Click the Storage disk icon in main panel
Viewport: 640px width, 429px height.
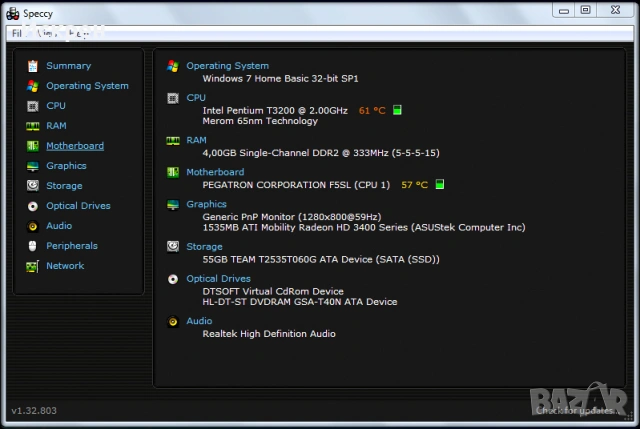(173, 247)
